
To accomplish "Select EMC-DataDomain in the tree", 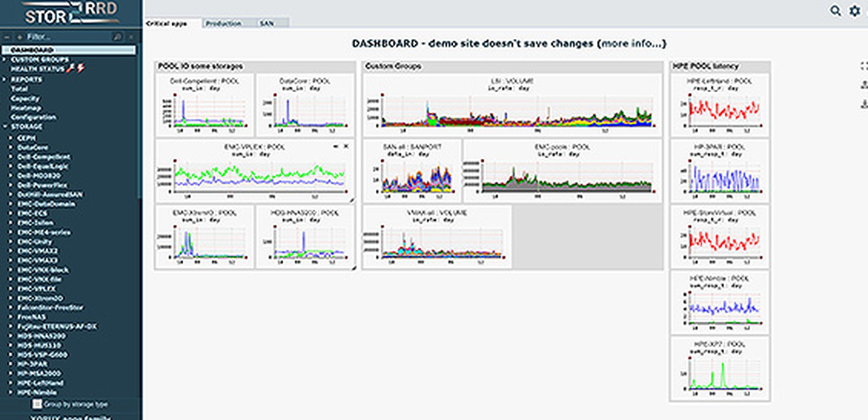I will (47, 204).
